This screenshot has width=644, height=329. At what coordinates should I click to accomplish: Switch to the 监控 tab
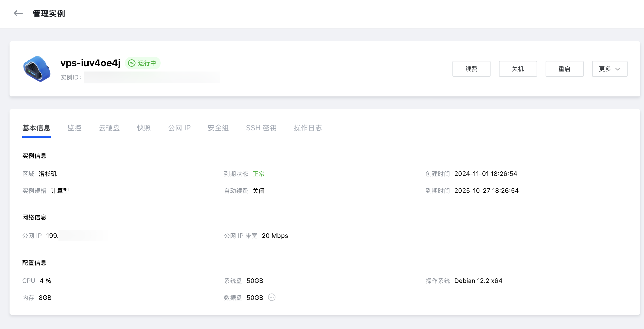click(x=75, y=128)
